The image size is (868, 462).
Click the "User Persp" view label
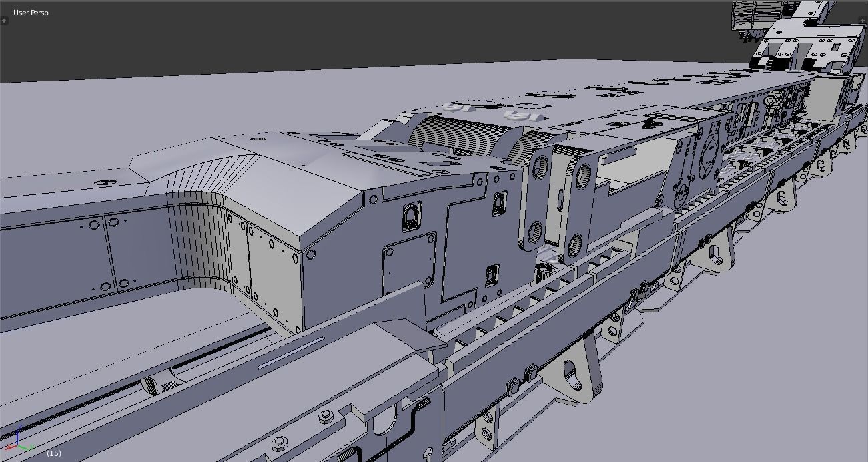pyautogui.click(x=31, y=13)
